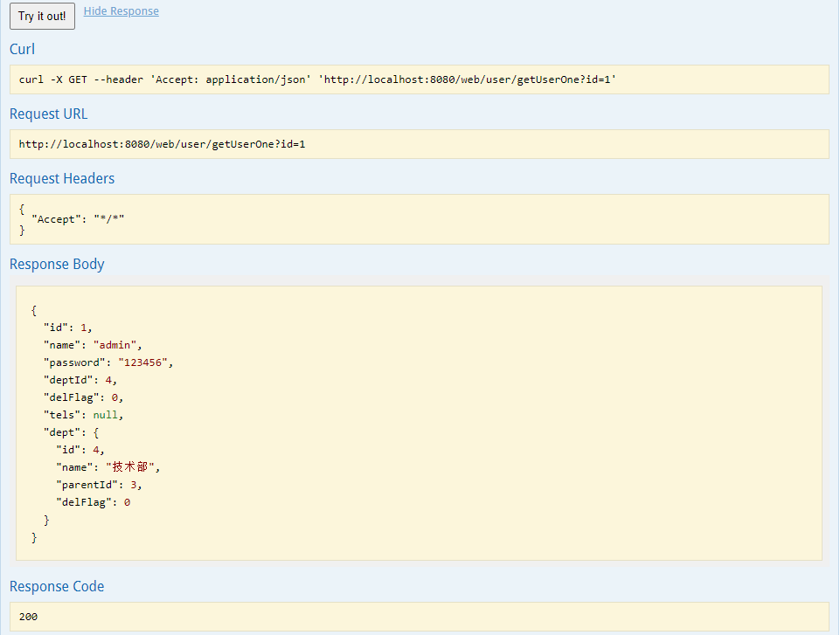Click the "Try it out!" button
The image size is (840, 635).
coord(42,16)
